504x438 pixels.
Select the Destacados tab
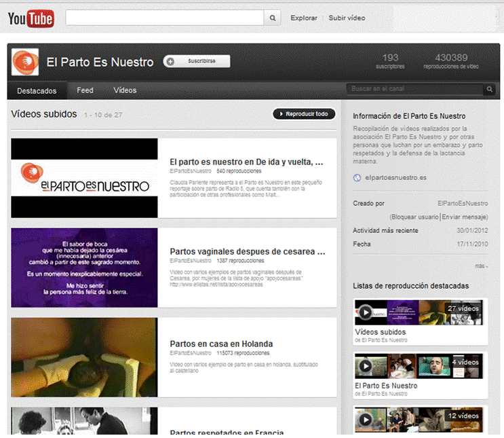coord(37,90)
